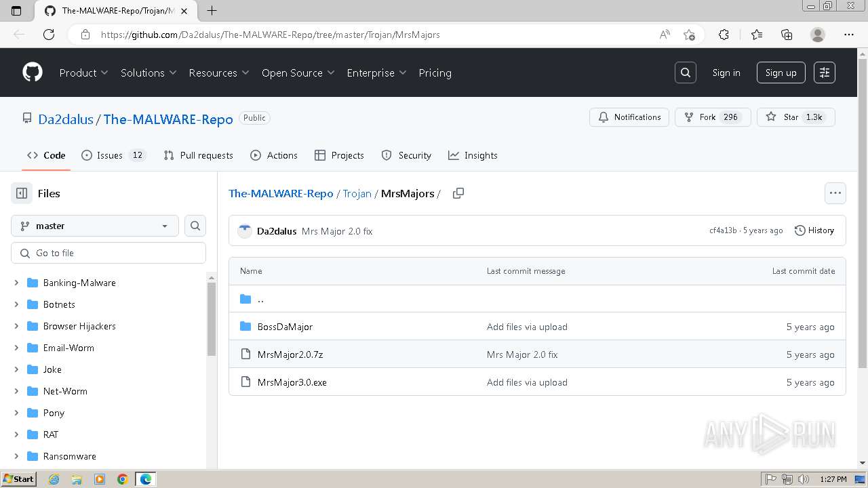
Task: Expand the Ransomware folder chevron
Action: (x=16, y=456)
